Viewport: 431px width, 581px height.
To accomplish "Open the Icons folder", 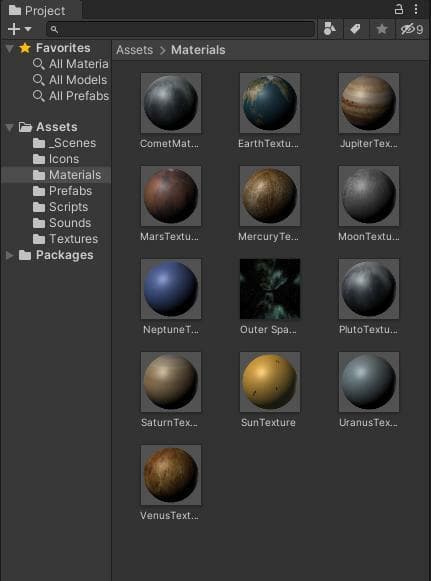I will [64, 159].
